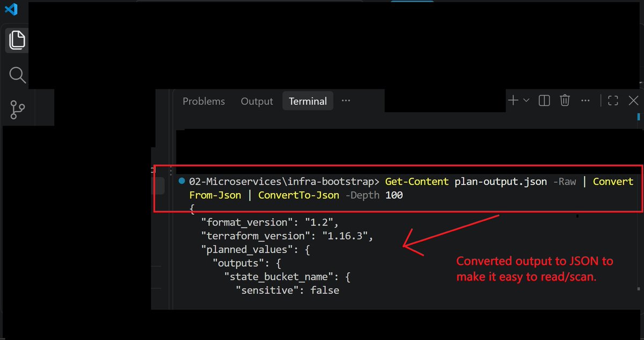This screenshot has width=644, height=340.
Task: Click the "format_version": "1.2" line
Action: click(x=270, y=221)
